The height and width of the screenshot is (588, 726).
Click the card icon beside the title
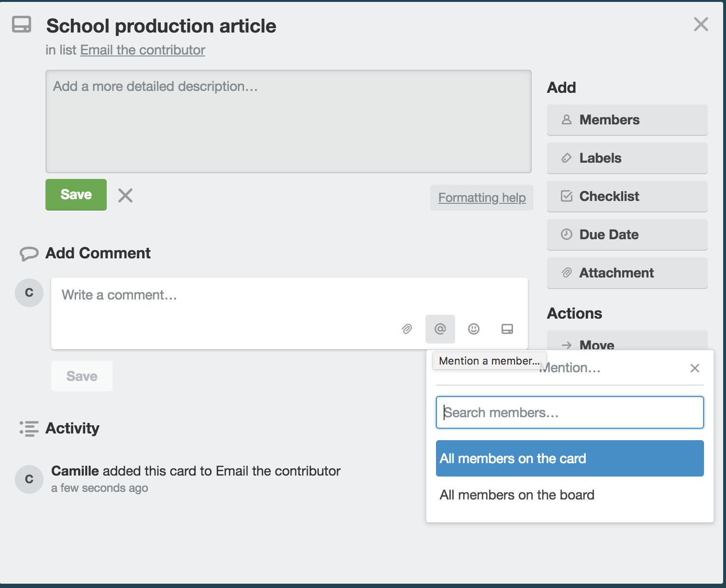click(x=22, y=24)
